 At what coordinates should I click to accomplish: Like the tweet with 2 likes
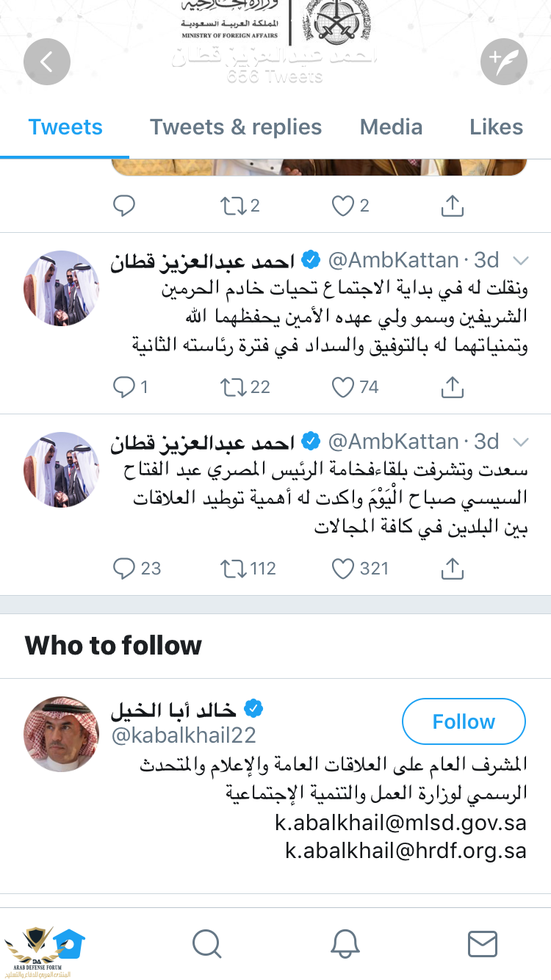pyautogui.click(x=343, y=206)
